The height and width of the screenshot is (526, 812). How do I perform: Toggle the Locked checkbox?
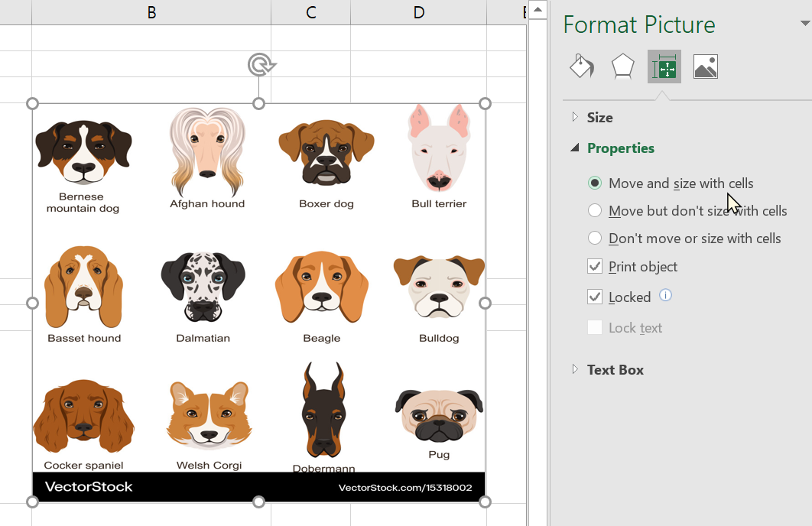tap(595, 297)
